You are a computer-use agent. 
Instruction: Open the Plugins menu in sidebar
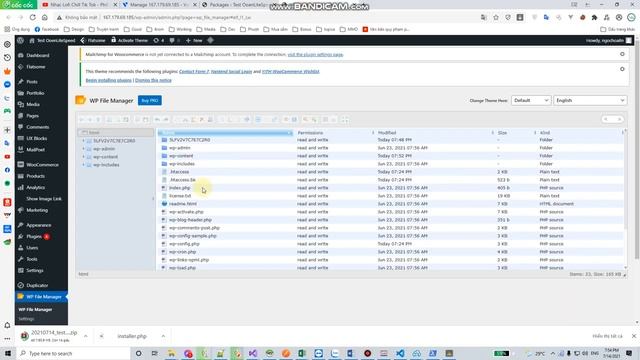pyautogui.click(x=34, y=236)
